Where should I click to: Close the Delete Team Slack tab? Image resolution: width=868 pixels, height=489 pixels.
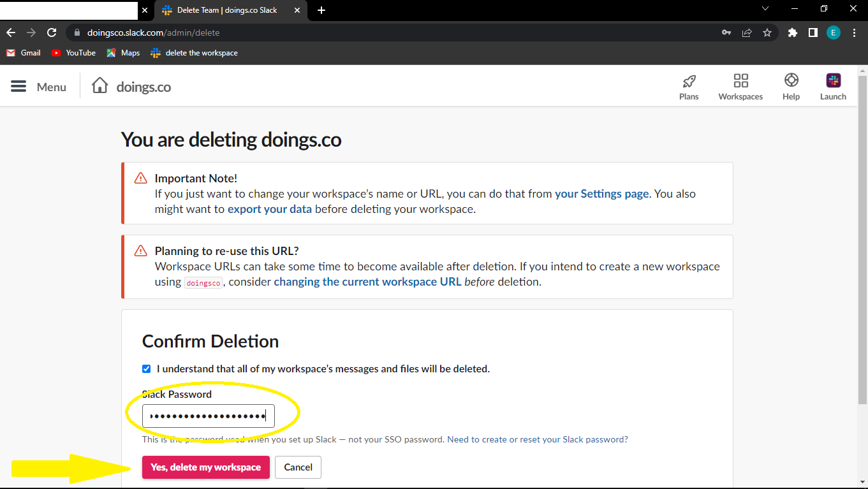click(297, 10)
